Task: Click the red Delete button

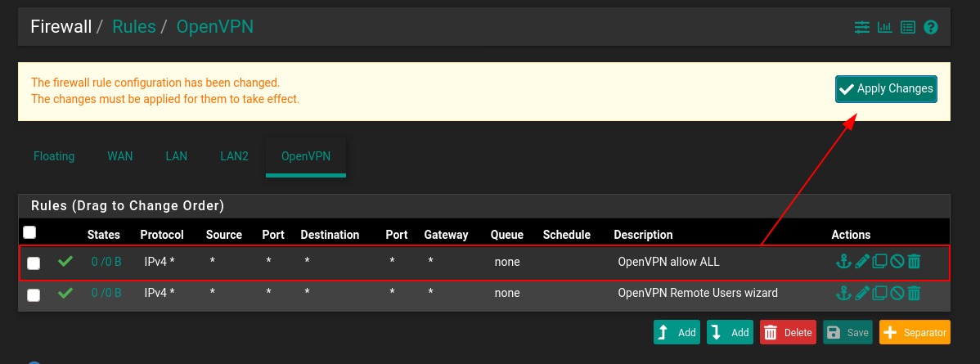Action: click(x=788, y=332)
